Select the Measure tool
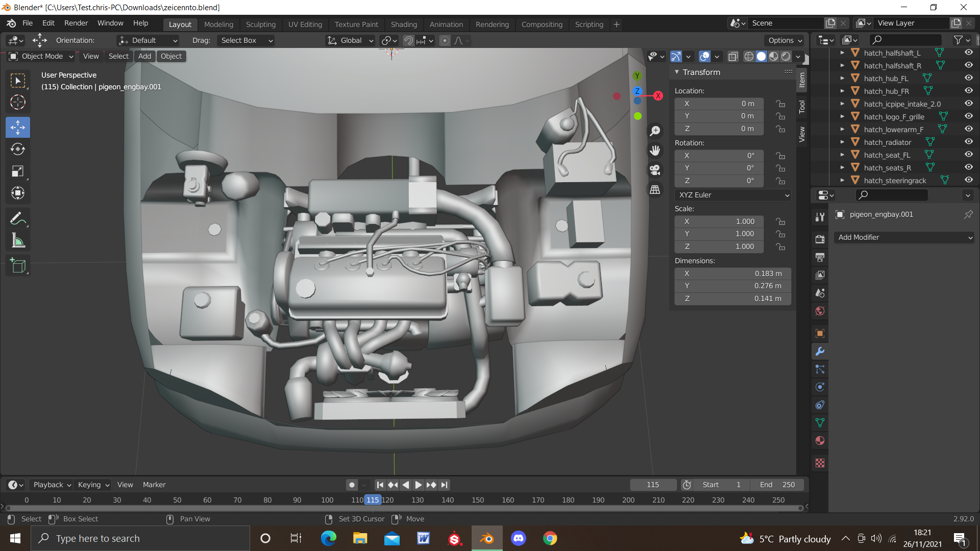 coord(18,241)
